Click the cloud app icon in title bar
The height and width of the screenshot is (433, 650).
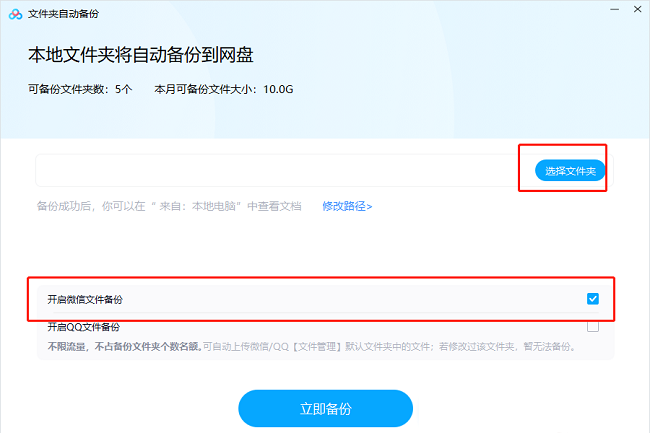pyautogui.click(x=15, y=14)
